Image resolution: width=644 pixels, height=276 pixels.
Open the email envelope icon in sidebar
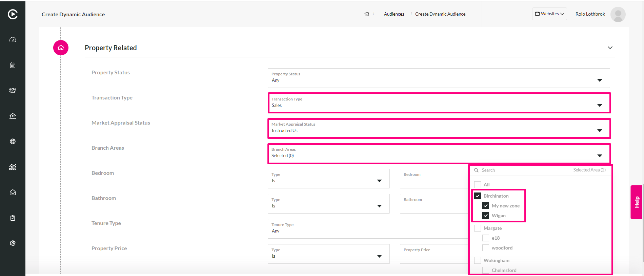tap(13, 192)
